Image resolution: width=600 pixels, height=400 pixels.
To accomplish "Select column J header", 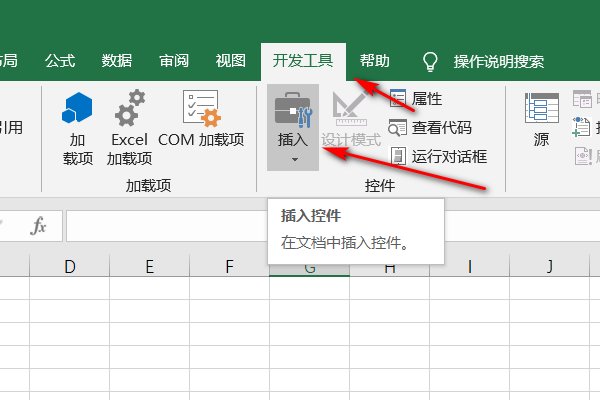I will pos(549,266).
